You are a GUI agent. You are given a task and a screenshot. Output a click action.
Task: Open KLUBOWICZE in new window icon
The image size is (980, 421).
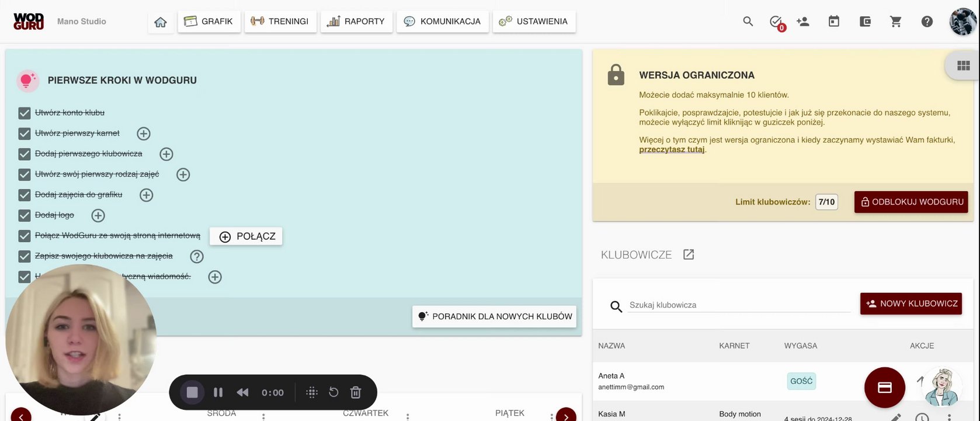[x=689, y=254]
